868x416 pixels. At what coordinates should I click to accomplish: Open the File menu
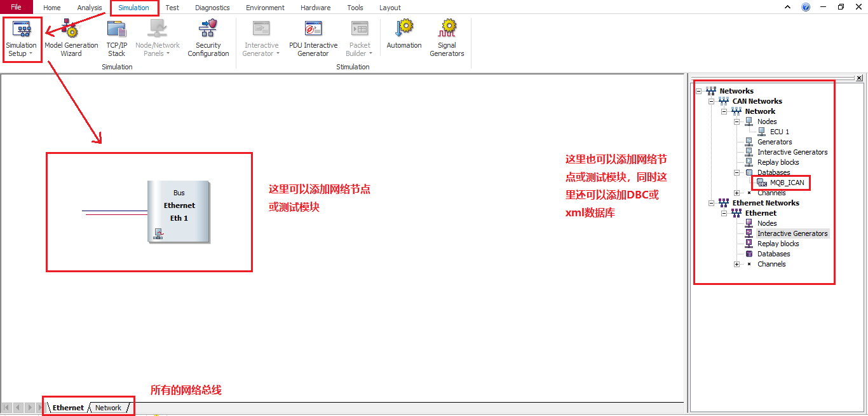(x=16, y=7)
